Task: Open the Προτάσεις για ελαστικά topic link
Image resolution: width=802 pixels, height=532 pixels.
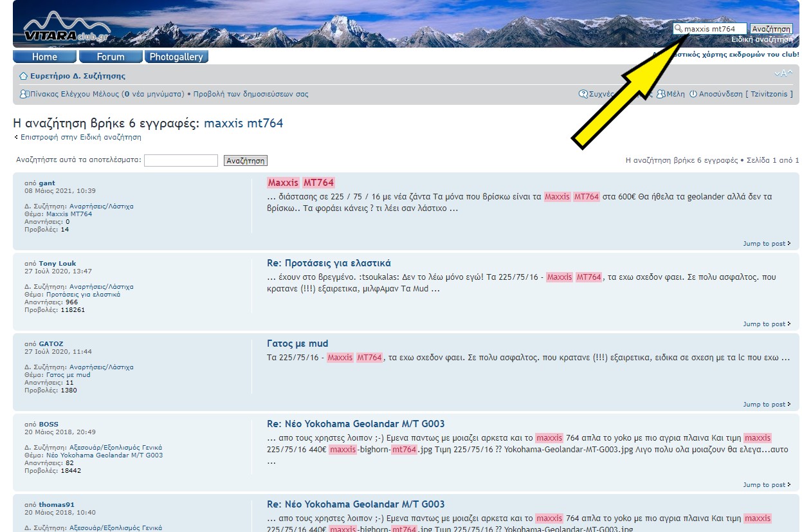Action: click(83, 295)
